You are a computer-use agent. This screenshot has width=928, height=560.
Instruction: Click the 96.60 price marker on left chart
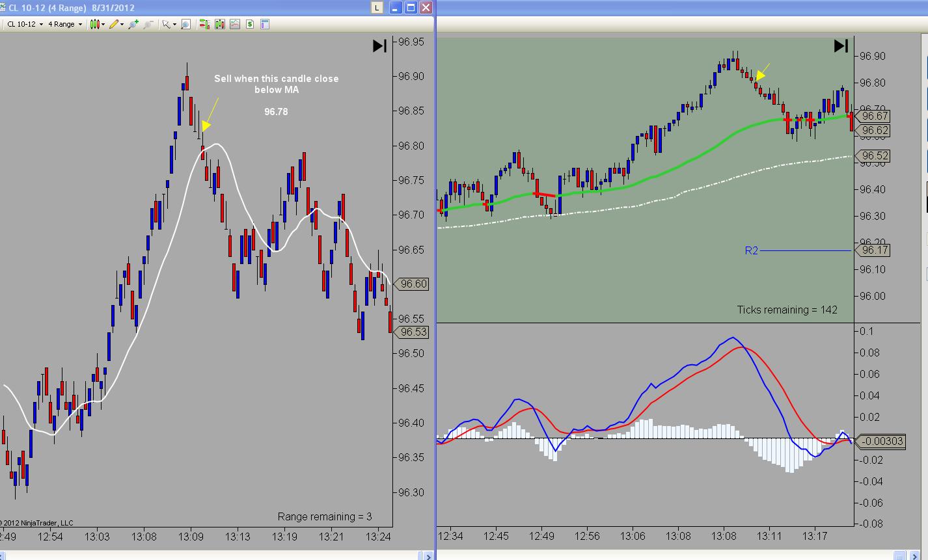click(x=412, y=284)
